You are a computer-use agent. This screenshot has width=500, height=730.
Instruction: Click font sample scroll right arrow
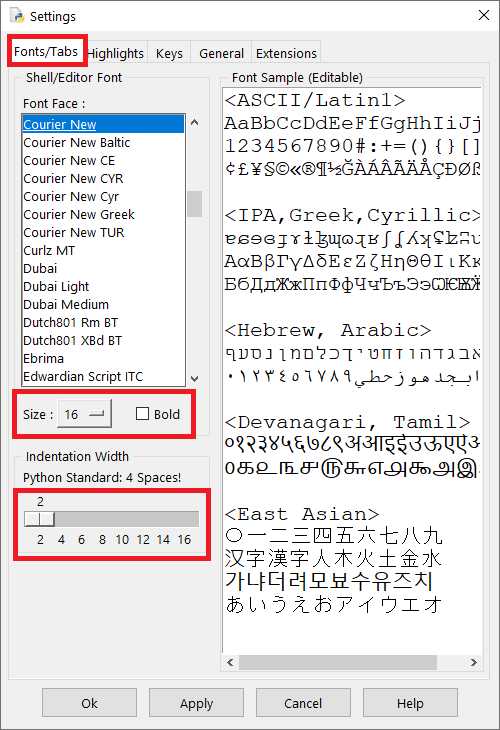pyautogui.click(x=473, y=662)
